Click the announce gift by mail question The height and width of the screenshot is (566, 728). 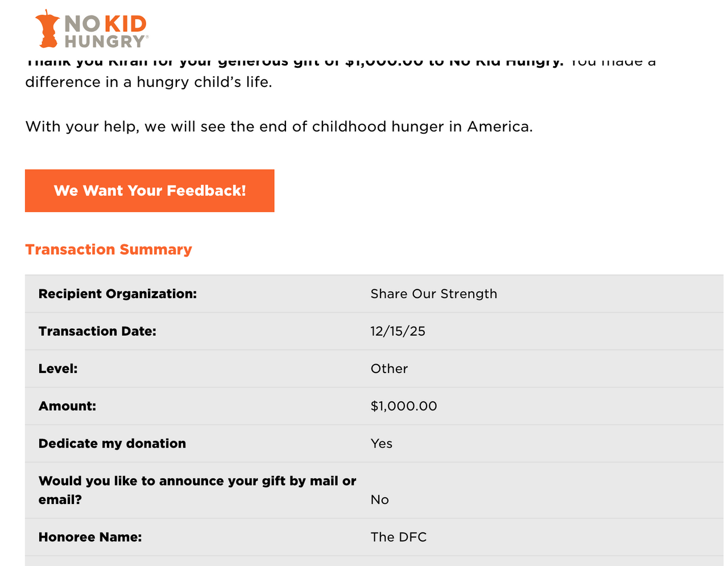click(x=197, y=490)
